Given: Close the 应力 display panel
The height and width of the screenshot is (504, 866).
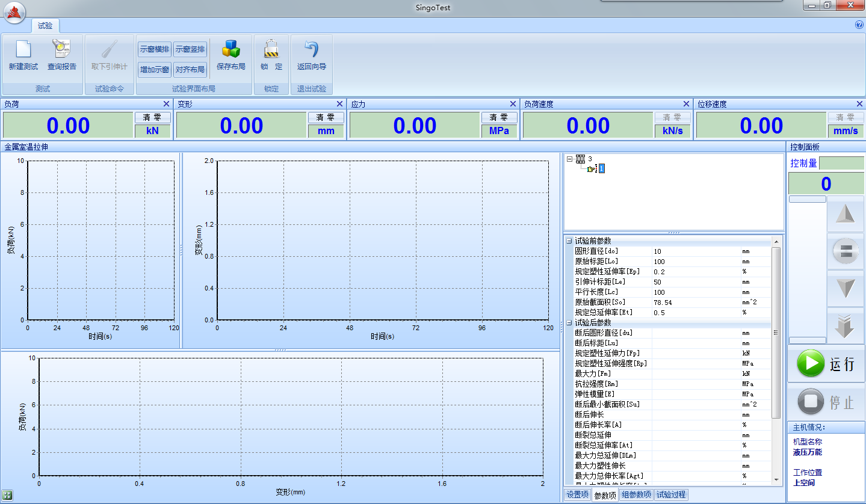Looking at the screenshot, I should [x=513, y=104].
